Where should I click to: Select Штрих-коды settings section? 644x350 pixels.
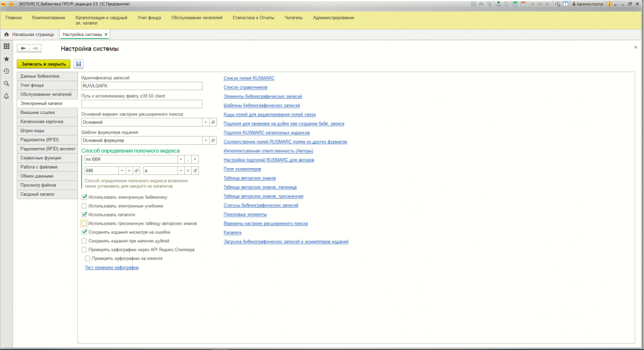pyautogui.click(x=47, y=130)
